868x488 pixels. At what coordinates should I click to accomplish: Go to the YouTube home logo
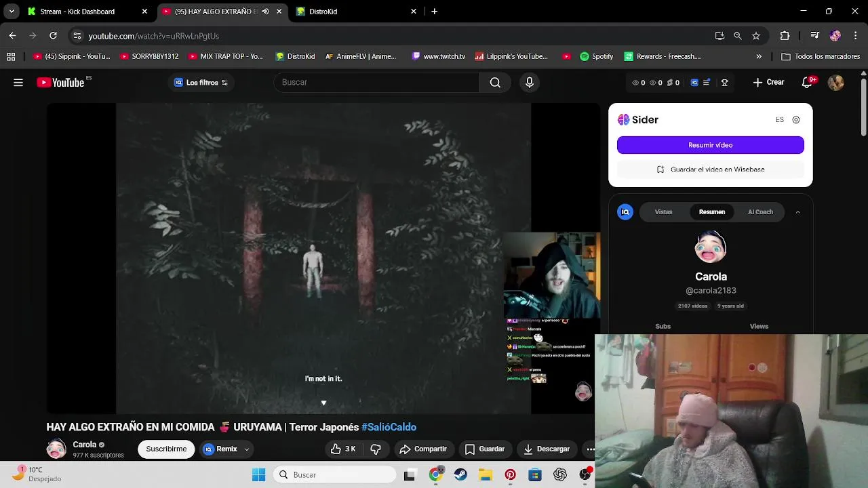(x=61, y=83)
